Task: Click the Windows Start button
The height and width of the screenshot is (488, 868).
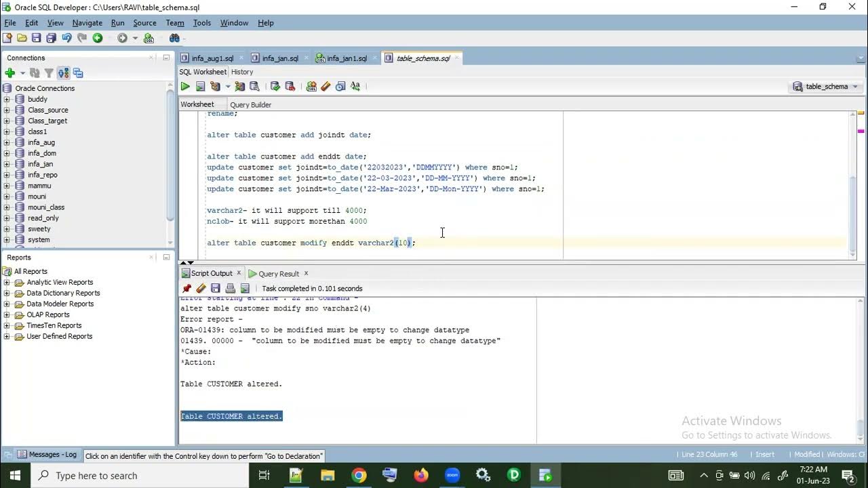Action: (15, 475)
